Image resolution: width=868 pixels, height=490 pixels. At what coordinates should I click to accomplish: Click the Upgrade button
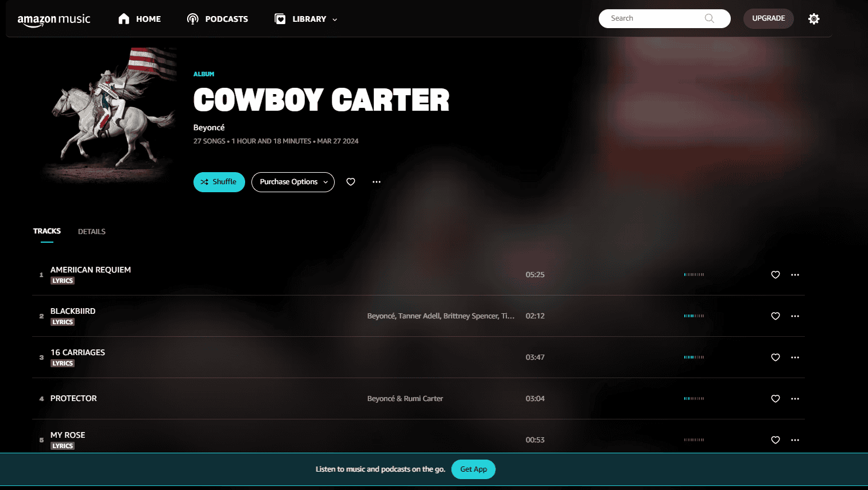[x=769, y=18]
